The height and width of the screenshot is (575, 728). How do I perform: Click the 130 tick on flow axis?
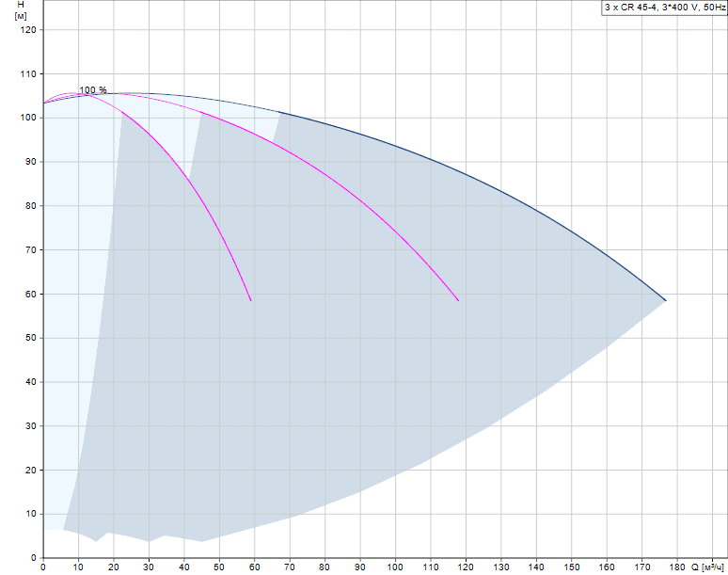pyautogui.click(x=501, y=567)
